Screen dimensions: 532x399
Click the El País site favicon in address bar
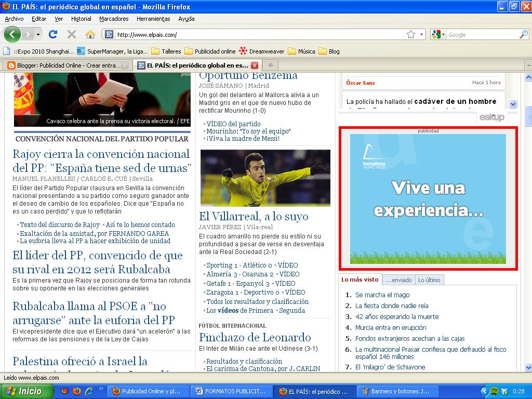pyautogui.click(x=109, y=34)
